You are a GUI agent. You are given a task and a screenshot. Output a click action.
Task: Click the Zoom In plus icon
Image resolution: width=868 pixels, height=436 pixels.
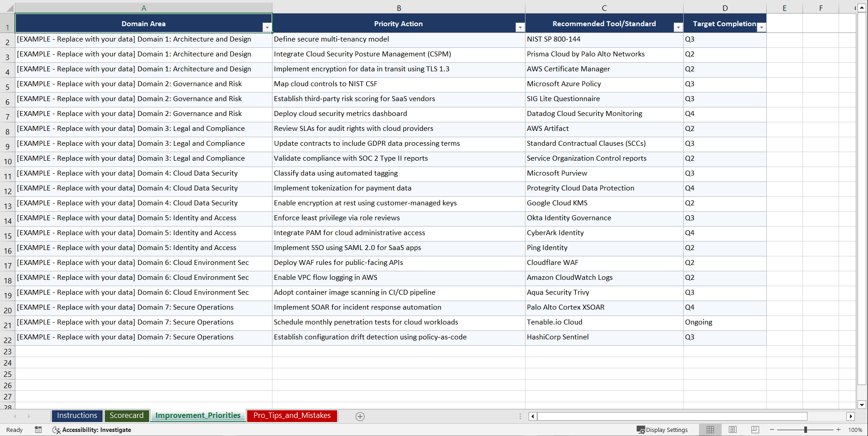pos(838,430)
